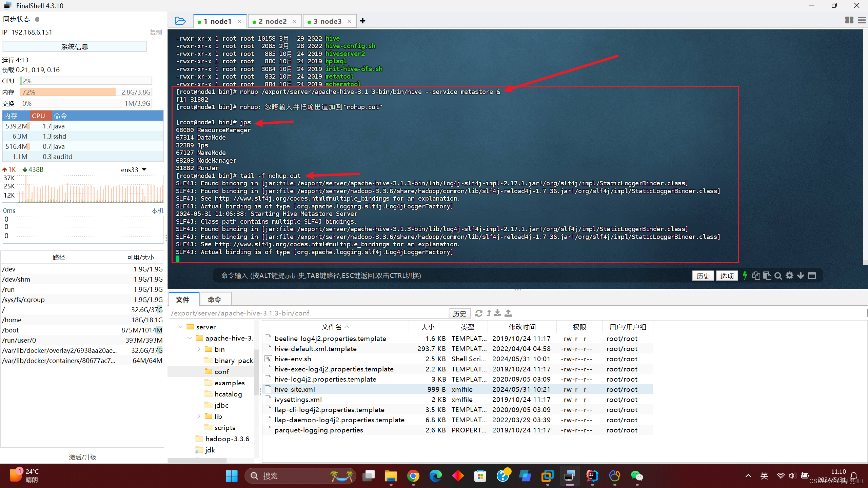868x488 pixels.
Task: Open terminal settings gear icon
Action: [789, 276]
